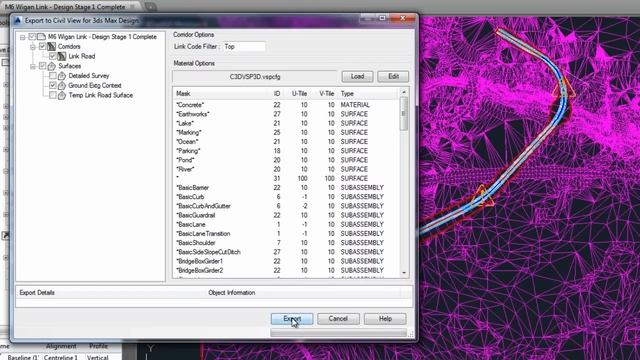Click the drawing document icon at root
Screen dimensions: 640x360
point(41,37)
